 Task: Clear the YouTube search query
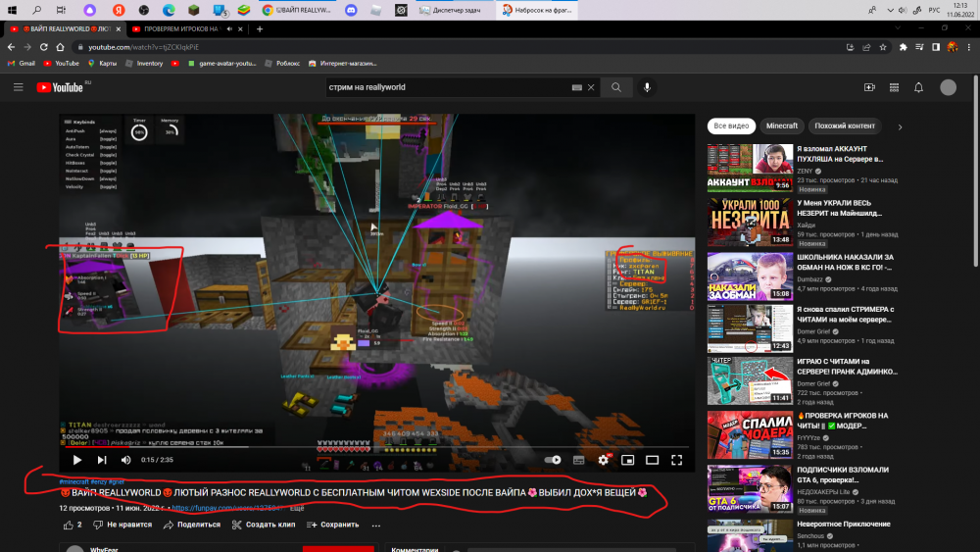[591, 87]
